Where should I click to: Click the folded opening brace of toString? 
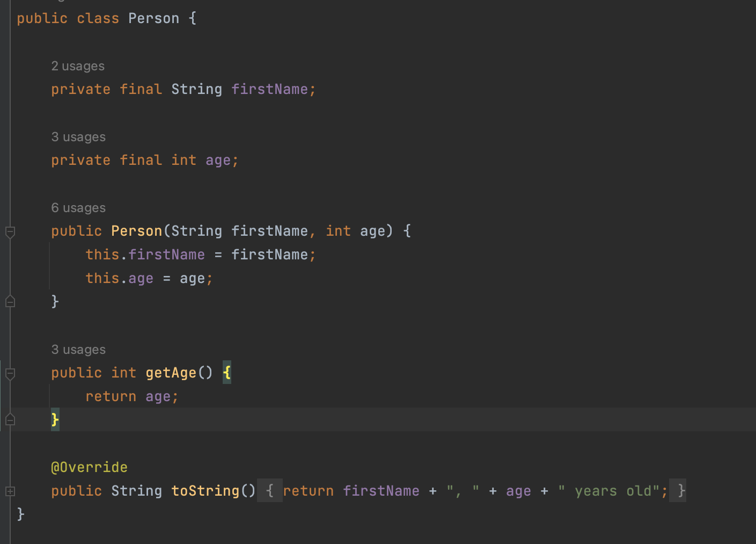tap(270, 491)
